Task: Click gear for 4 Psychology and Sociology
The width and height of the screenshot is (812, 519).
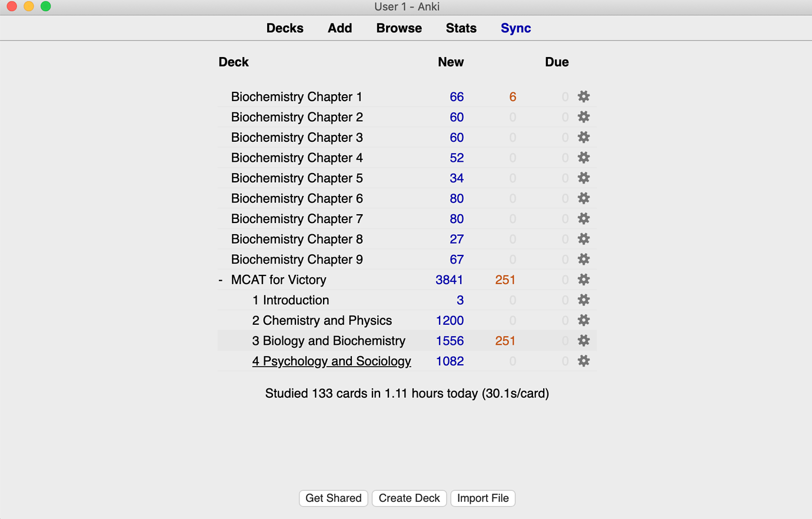Action: click(583, 361)
